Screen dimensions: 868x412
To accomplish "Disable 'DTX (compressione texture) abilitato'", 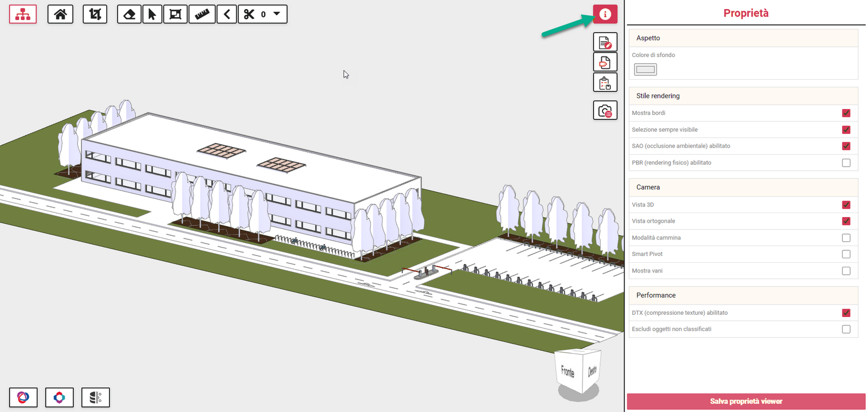I will 846,313.
